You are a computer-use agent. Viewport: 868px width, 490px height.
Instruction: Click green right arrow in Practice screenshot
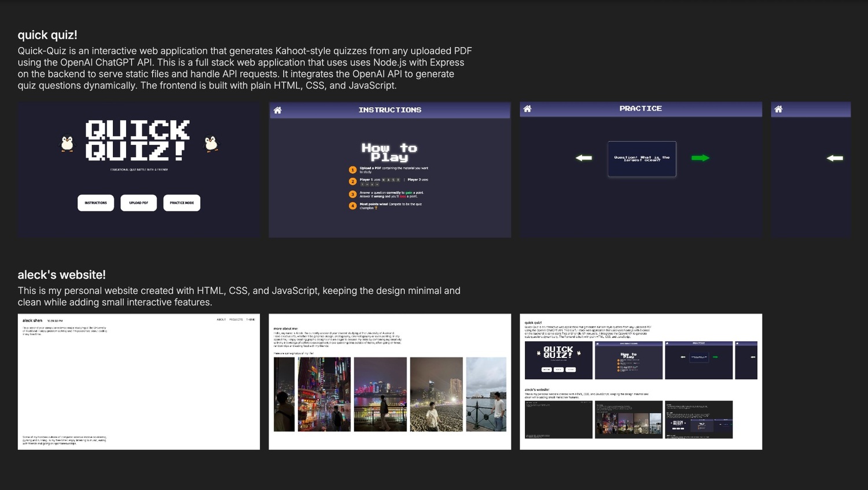(700, 158)
